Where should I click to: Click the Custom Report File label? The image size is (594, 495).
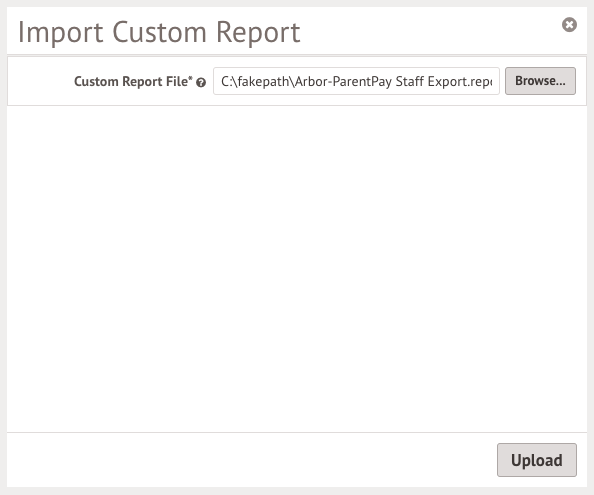133,81
